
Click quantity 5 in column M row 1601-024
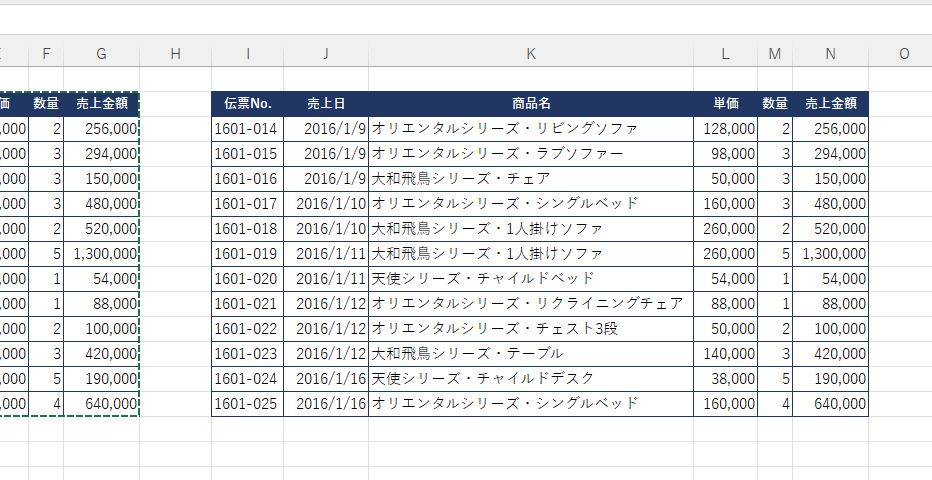click(x=774, y=378)
